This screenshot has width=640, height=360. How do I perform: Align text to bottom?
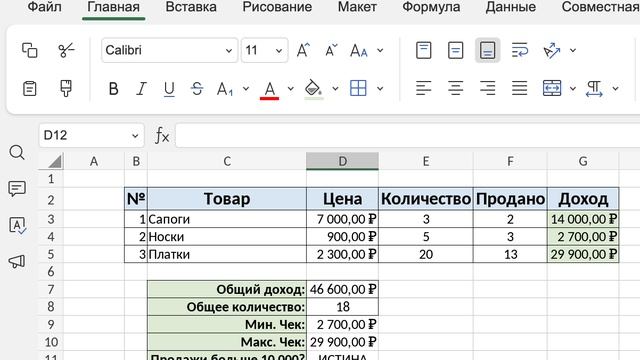click(x=487, y=51)
